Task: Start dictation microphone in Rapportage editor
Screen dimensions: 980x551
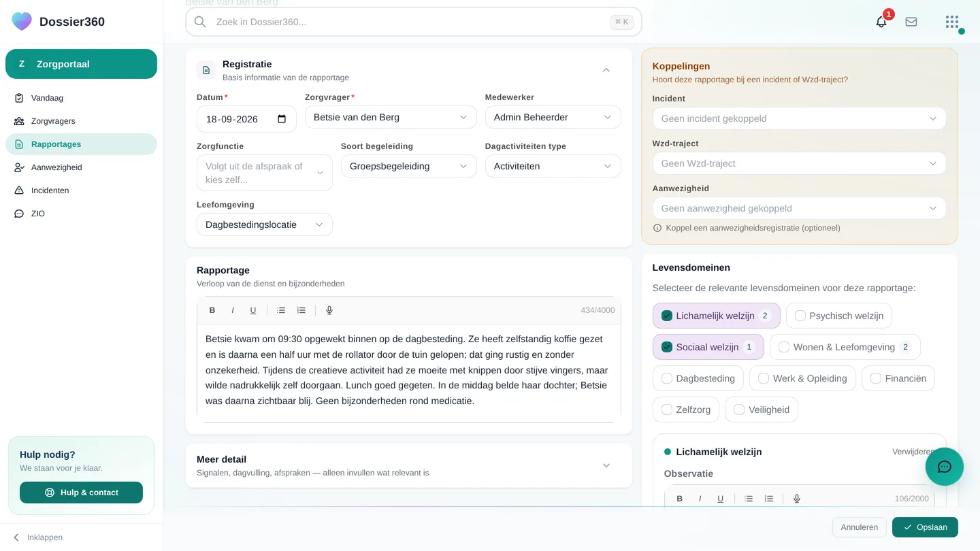Action: (x=329, y=310)
